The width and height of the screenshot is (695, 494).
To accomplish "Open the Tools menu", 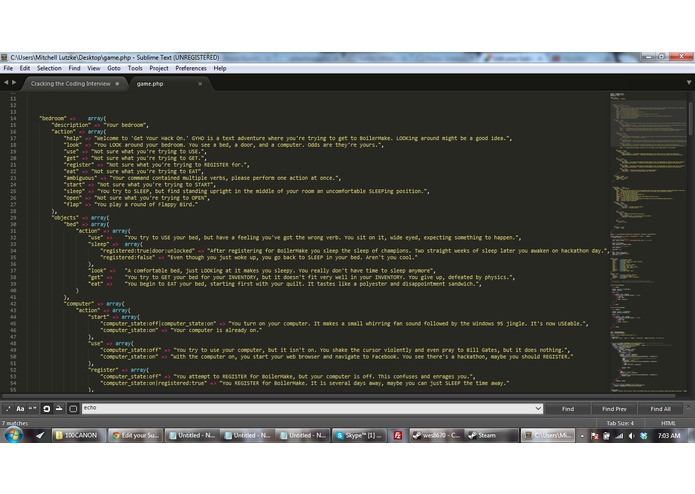I will (135, 68).
